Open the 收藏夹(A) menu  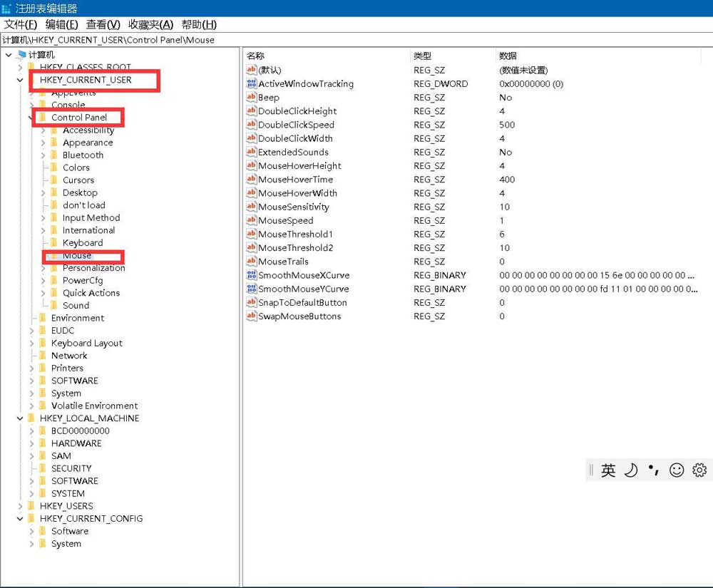pyautogui.click(x=150, y=24)
